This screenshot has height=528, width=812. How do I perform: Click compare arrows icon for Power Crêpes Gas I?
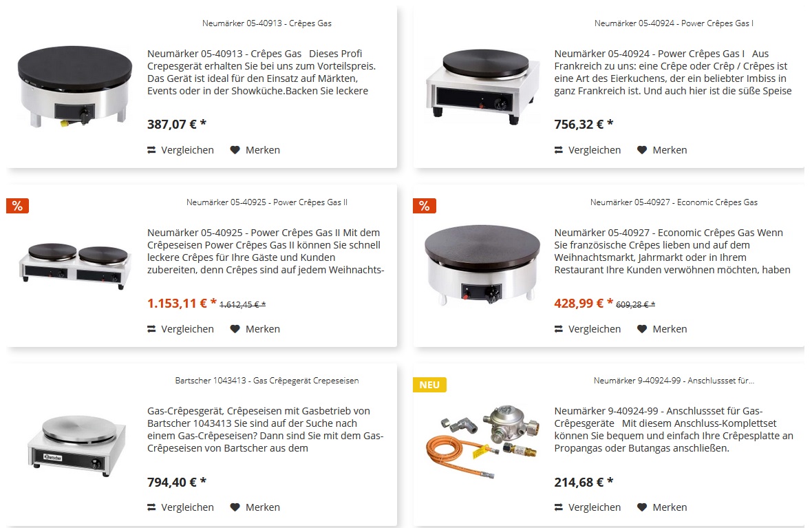[x=559, y=150]
